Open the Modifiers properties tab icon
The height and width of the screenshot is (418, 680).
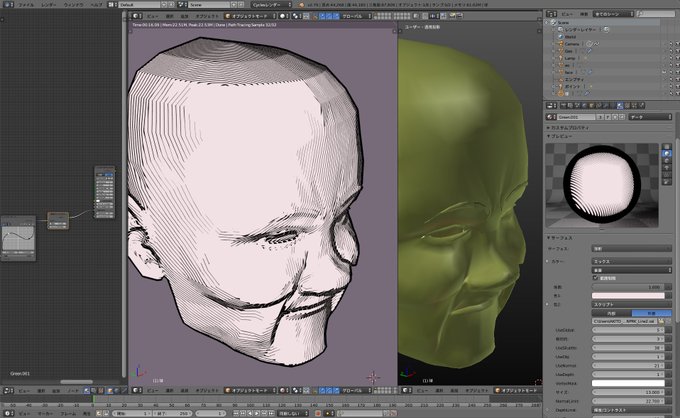(x=605, y=105)
